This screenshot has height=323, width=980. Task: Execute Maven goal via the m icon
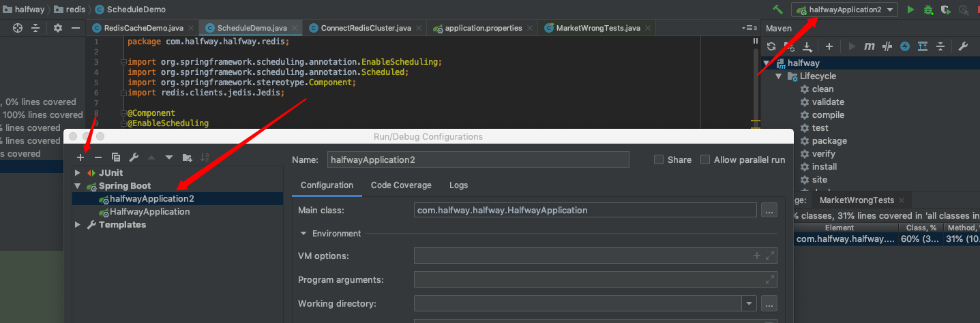[869, 46]
